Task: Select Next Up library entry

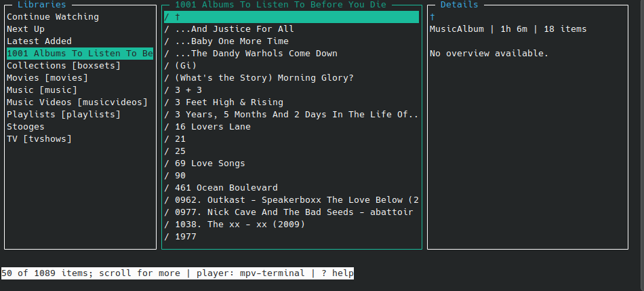Action: tap(26, 29)
